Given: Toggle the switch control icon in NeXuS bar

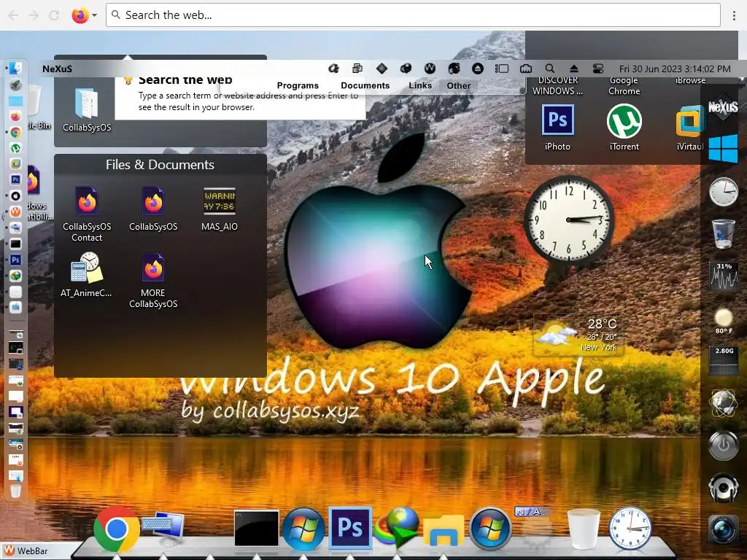Looking at the screenshot, I should click(598, 69).
